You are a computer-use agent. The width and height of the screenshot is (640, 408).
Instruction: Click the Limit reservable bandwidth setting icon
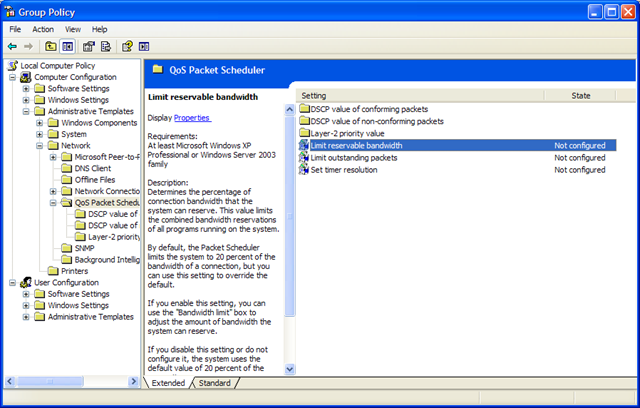click(x=304, y=145)
